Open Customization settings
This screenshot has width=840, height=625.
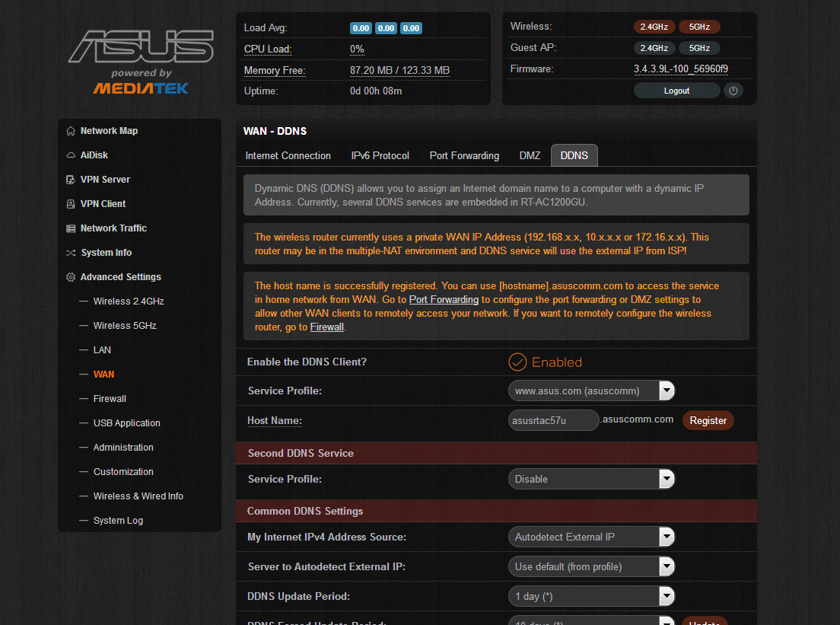point(123,472)
